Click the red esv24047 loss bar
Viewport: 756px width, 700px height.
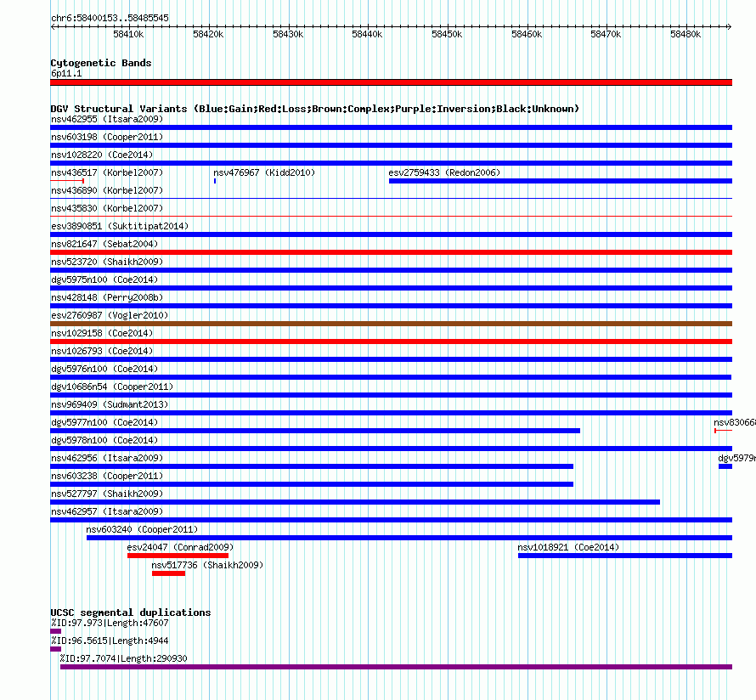click(178, 556)
